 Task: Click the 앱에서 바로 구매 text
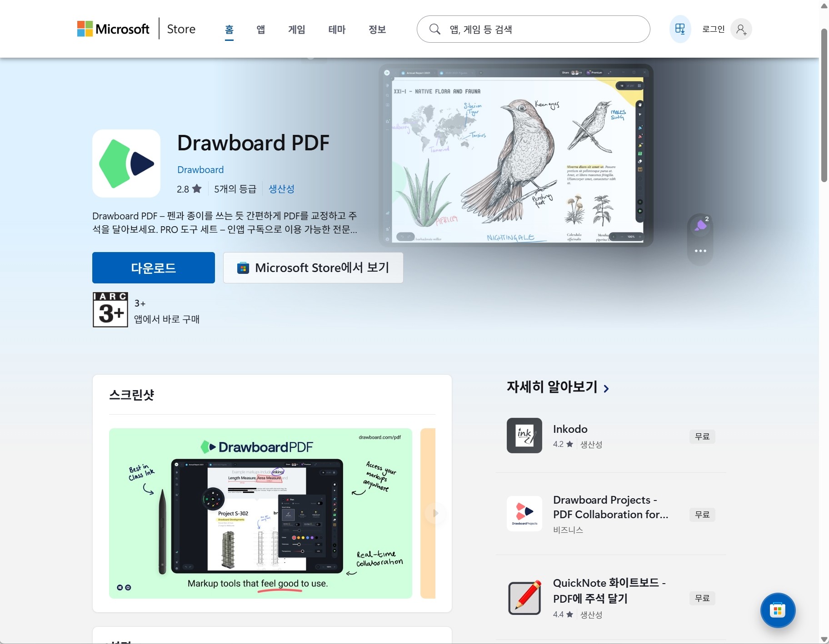click(167, 319)
